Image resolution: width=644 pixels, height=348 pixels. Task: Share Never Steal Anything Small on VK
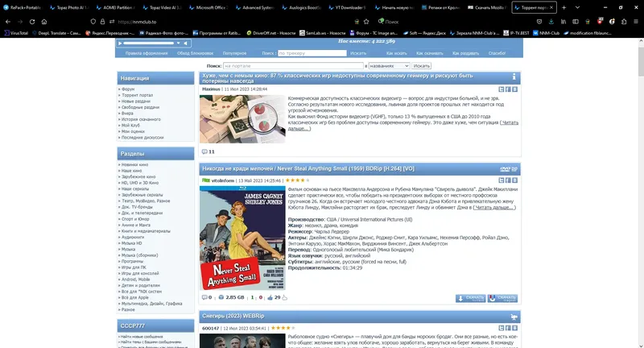coord(514,180)
